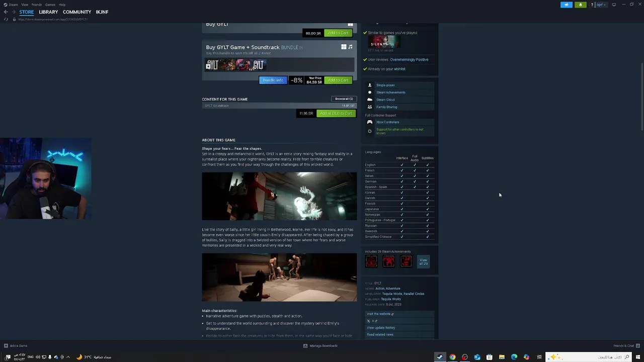Open Manage Downloads
Viewport: 644px width, 362px height.
tap(320, 346)
